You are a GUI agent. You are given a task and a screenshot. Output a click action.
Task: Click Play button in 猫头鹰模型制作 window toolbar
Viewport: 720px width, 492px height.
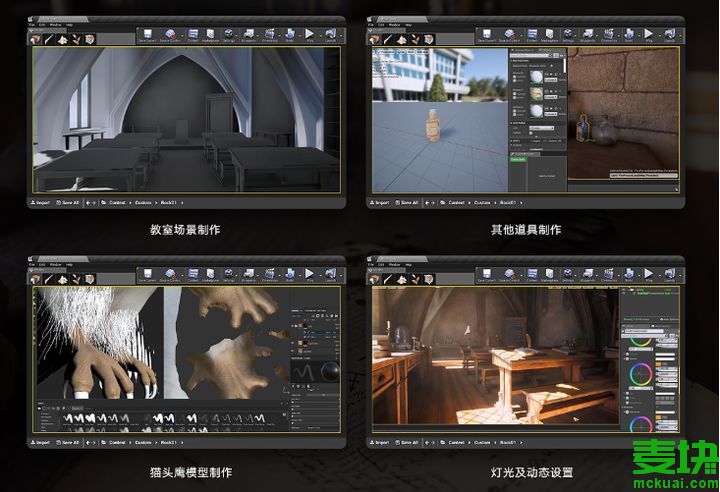309,275
